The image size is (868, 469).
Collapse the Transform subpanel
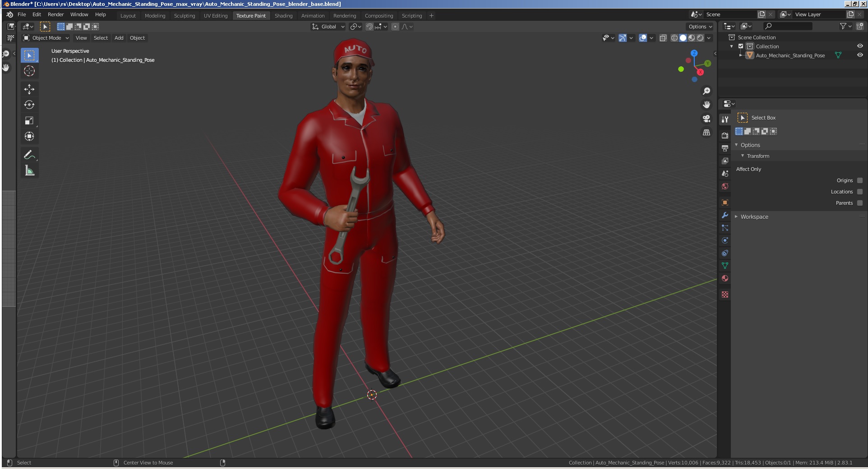743,156
